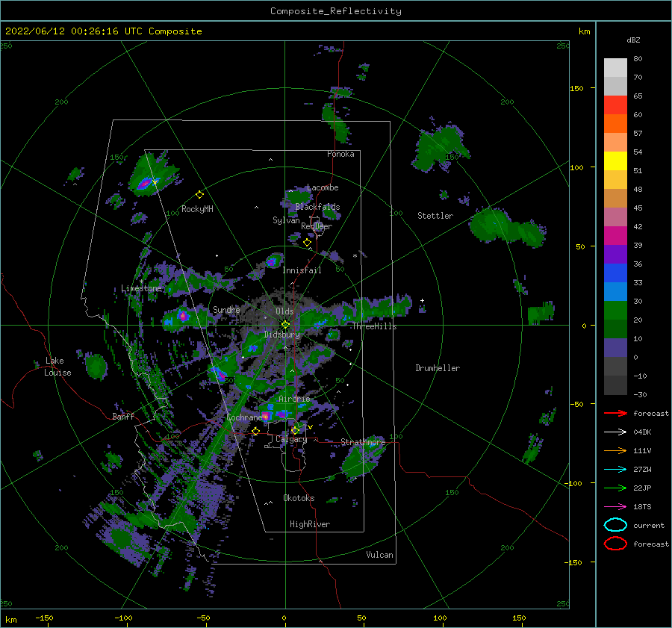The width and height of the screenshot is (672, 628).
Task: Click the dBZ legend heading
Action: [x=633, y=40]
